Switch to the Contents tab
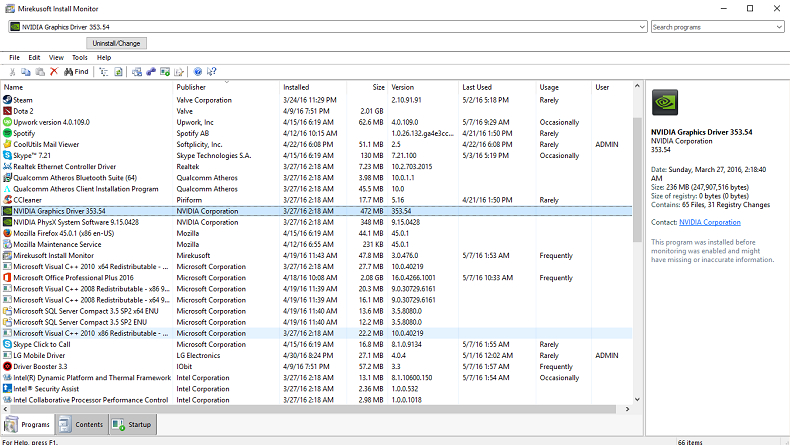This screenshot has height=445, width=790. click(x=81, y=424)
